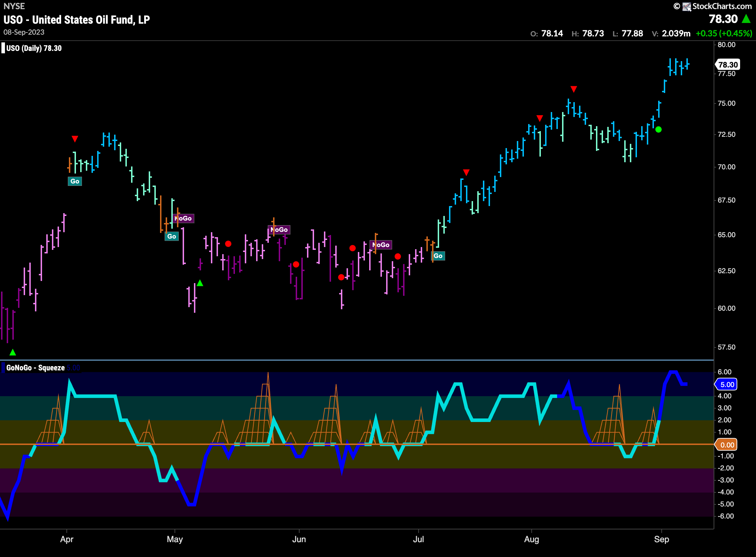Click the USO (Daily) 78.30 legend label
The width and height of the screenshot is (756, 557).
pyautogui.click(x=34, y=48)
